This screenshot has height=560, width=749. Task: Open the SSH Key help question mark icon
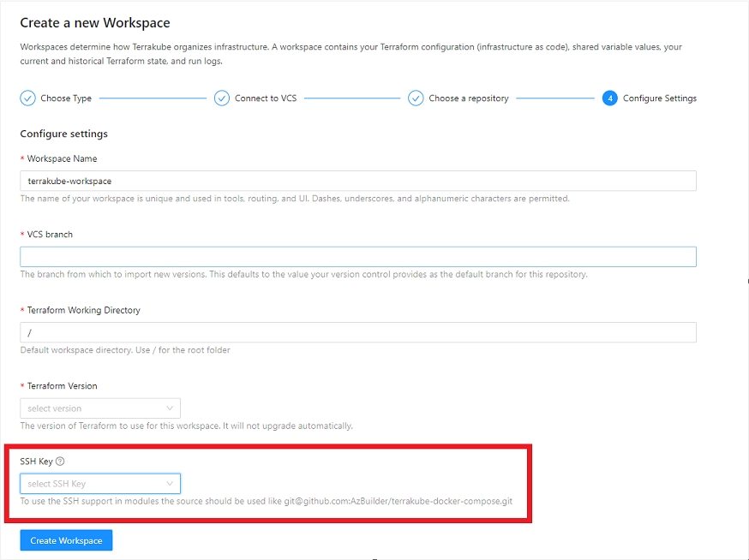click(60, 462)
